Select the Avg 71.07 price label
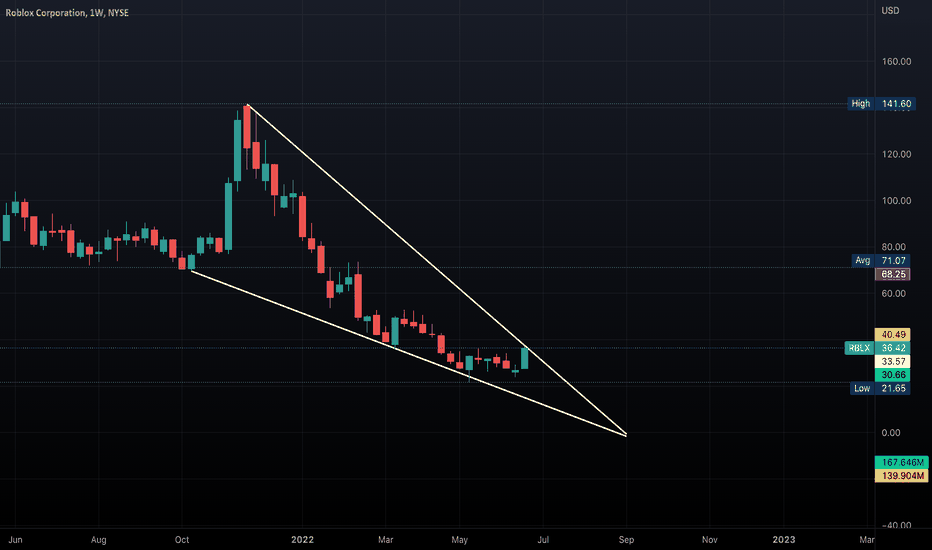Image resolution: width=932 pixels, height=550 pixels. tap(880, 260)
